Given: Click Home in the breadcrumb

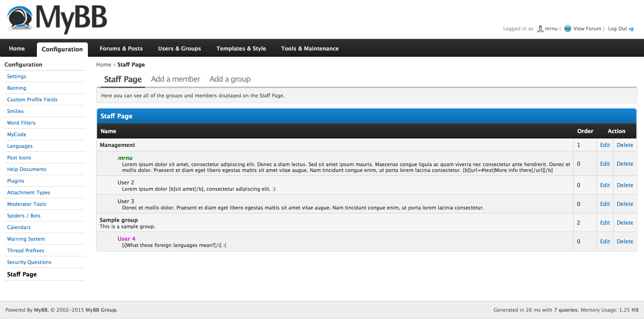Looking at the screenshot, I should click(x=104, y=65).
